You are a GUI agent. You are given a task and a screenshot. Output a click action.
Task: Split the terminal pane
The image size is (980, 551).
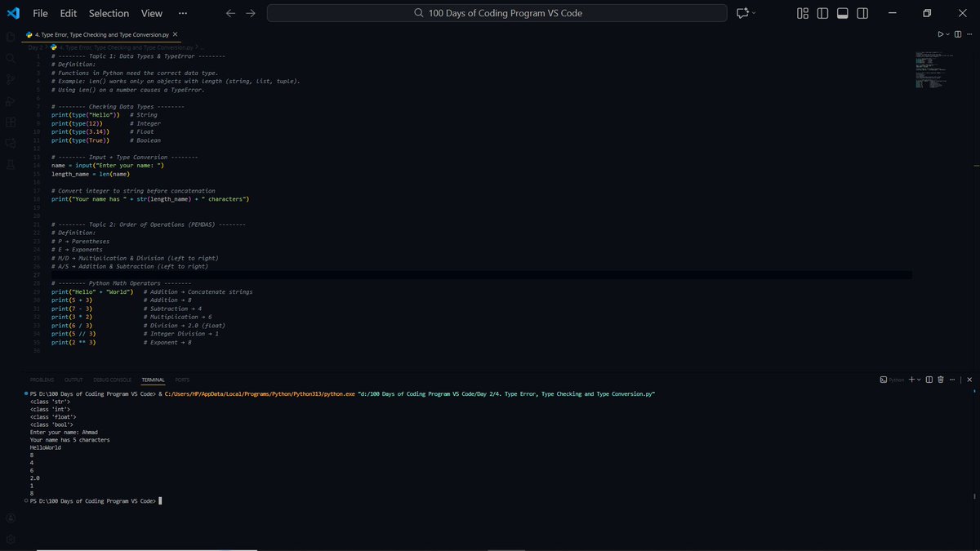pyautogui.click(x=929, y=380)
